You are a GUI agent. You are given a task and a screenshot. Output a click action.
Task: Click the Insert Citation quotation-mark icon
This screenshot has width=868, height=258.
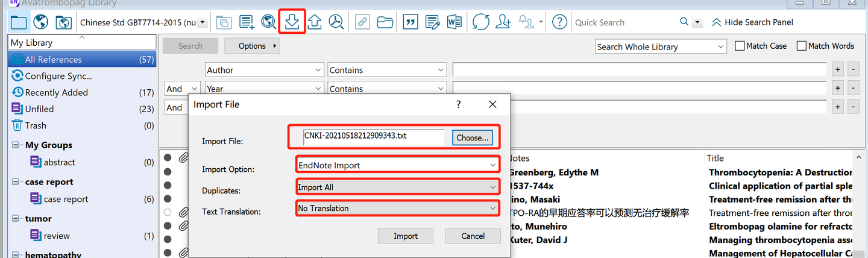[x=410, y=22]
